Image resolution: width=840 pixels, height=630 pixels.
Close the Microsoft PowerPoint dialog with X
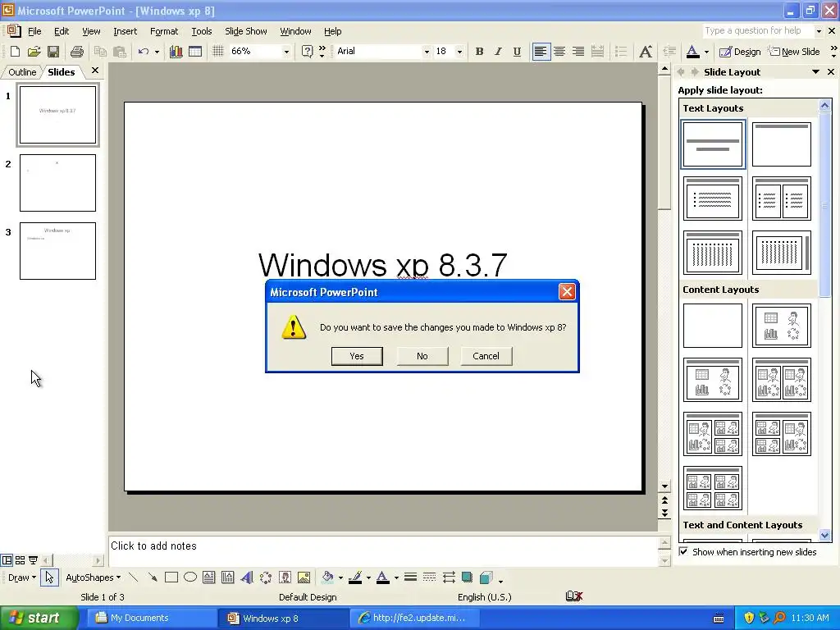click(567, 291)
